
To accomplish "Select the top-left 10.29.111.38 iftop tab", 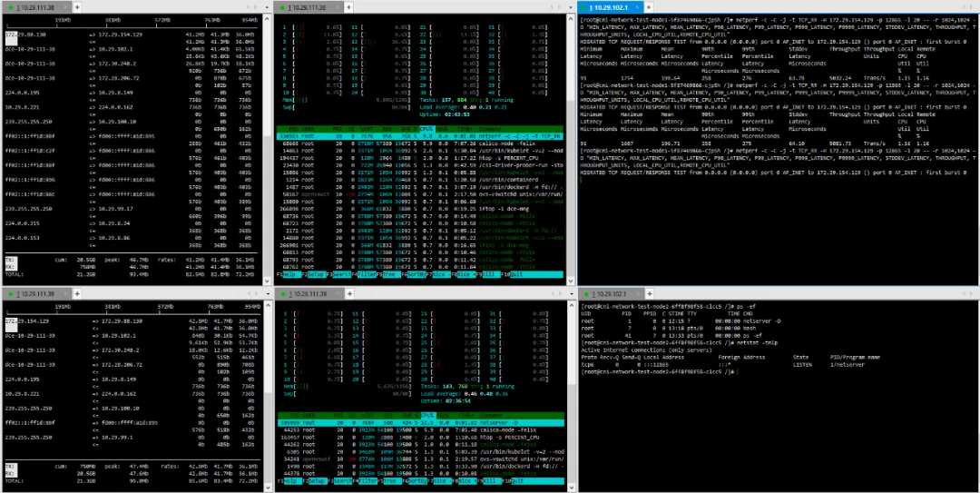I will tap(36, 7).
